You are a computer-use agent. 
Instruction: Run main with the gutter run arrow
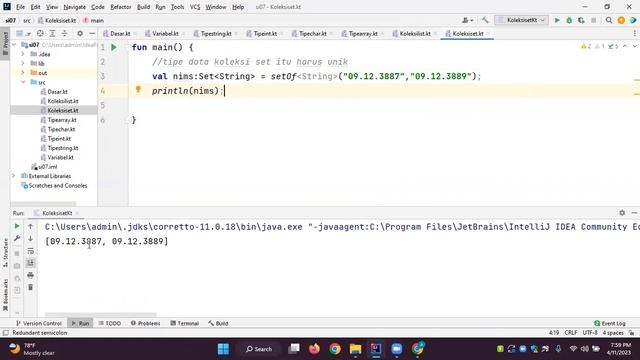point(114,47)
